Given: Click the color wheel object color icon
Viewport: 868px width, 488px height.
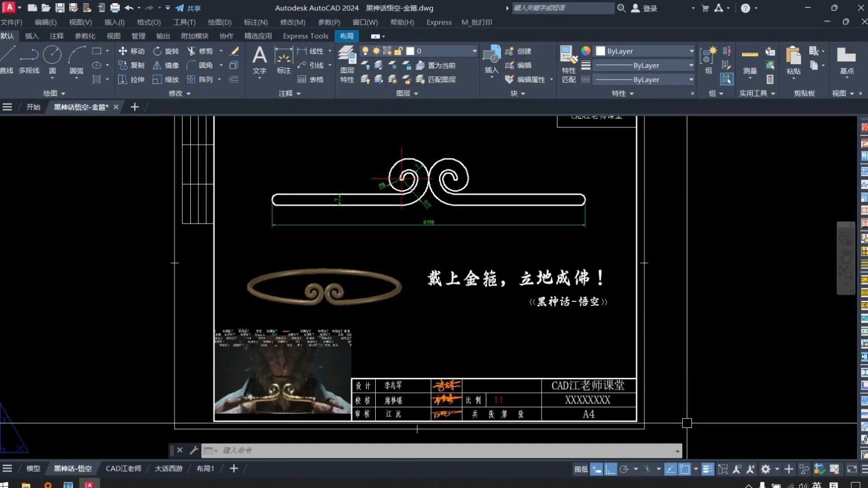Looking at the screenshot, I should (585, 51).
